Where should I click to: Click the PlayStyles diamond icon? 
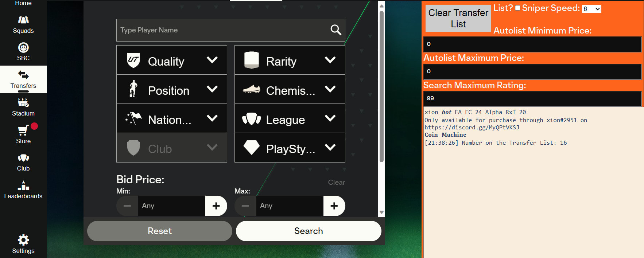252,148
